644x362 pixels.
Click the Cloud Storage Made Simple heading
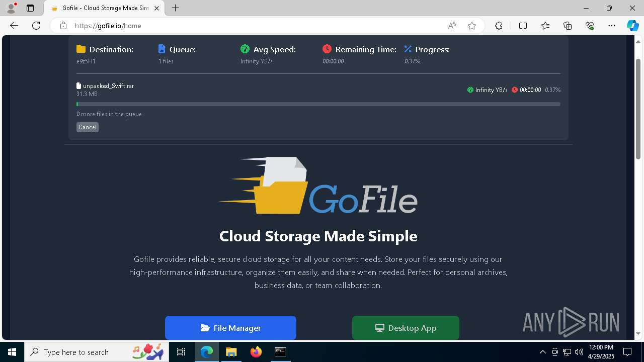[x=318, y=236]
